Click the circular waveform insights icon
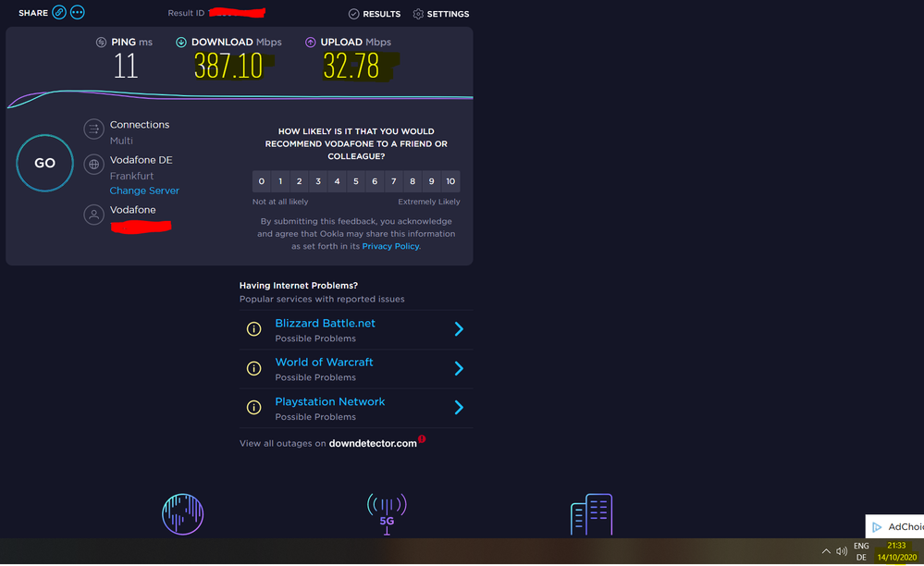Image resolution: width=924 pixels, height=566 pixels. pos(183,514)
